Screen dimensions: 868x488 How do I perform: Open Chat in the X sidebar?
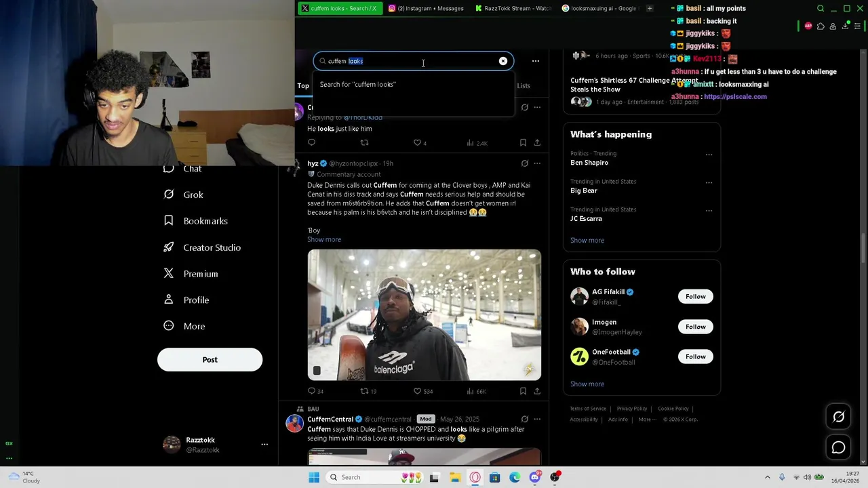click(183, 169)
